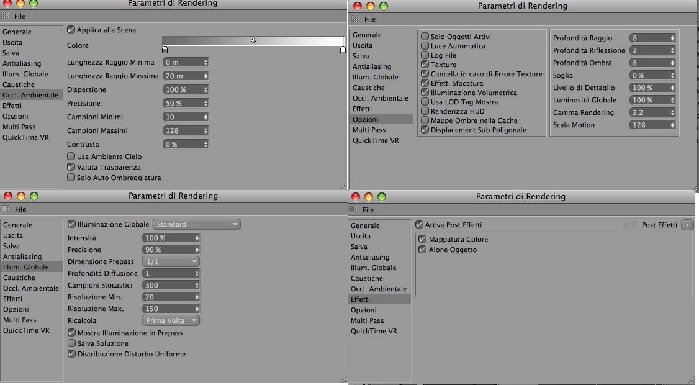Toggle Displacement Sub Poligonale
The width and height of the screenshot is (699, 385).
coord(425,130)
